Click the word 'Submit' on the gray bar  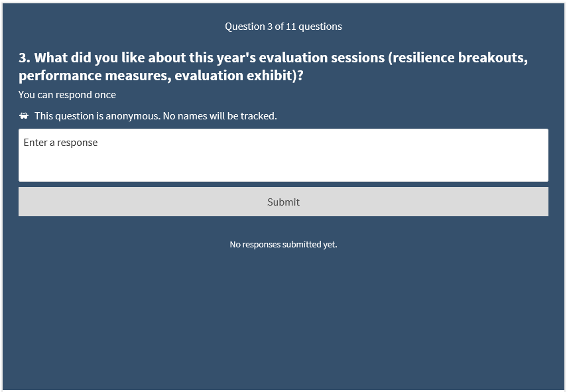coord(283,202)
